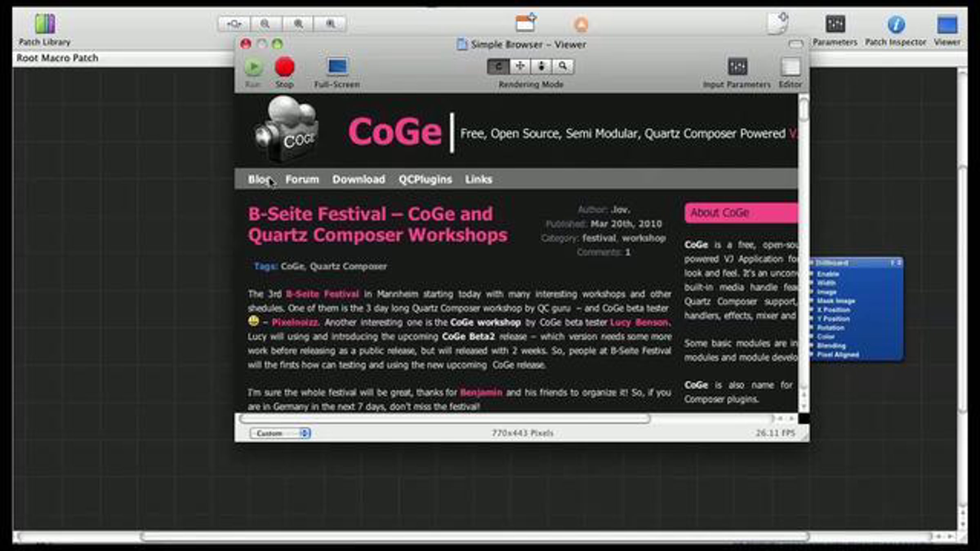Select the magnifier Rendering Mode segment
The height and width of the screenshot is (551, 980).
(x=563, y=67)
